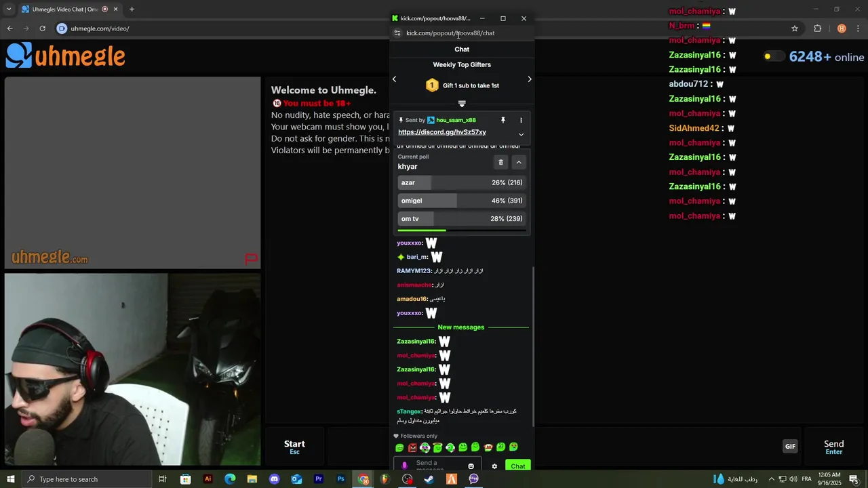Reload the Uhmegle page
The width and height of the screenshot is (868, 488).
42,28
